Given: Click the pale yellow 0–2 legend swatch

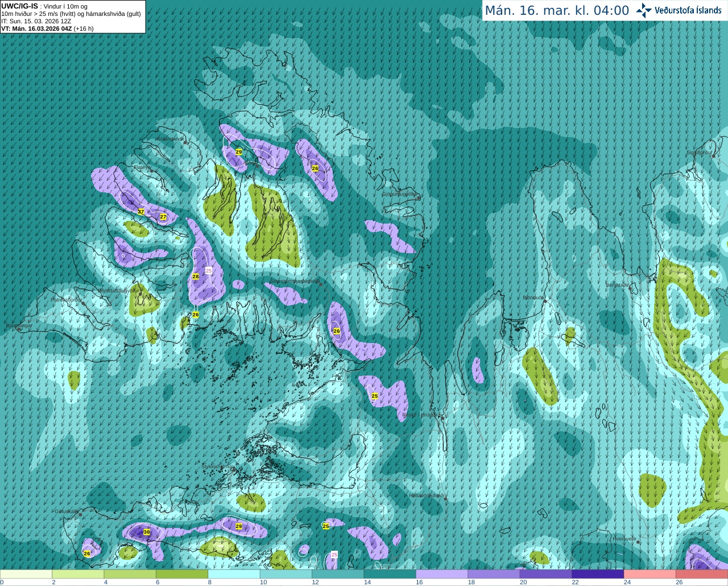Looking at the screenshot, I should 26,574.
